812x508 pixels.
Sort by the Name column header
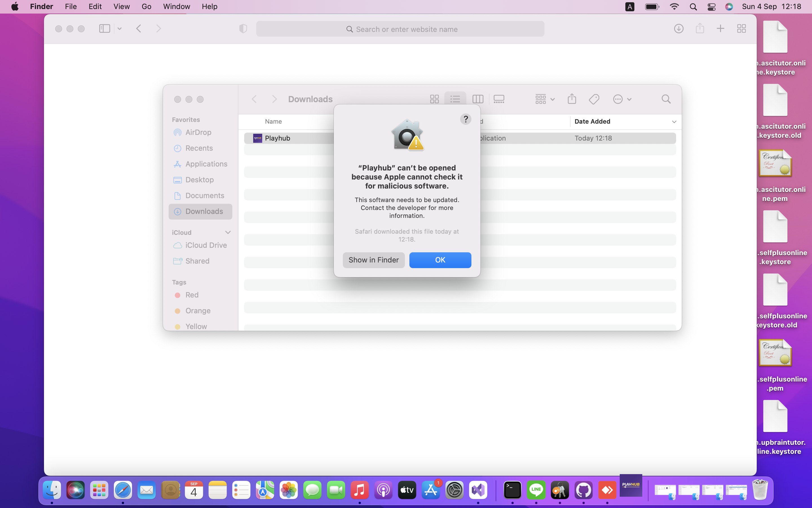273,121
